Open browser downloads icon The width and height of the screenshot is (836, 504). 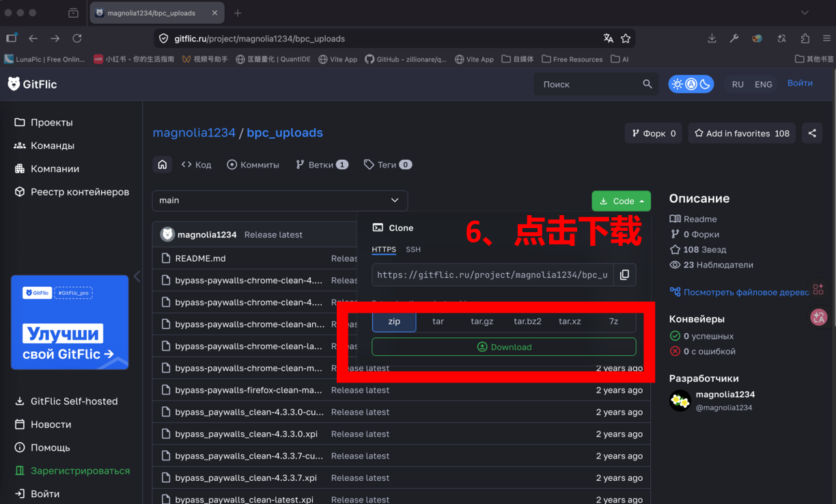712,38
